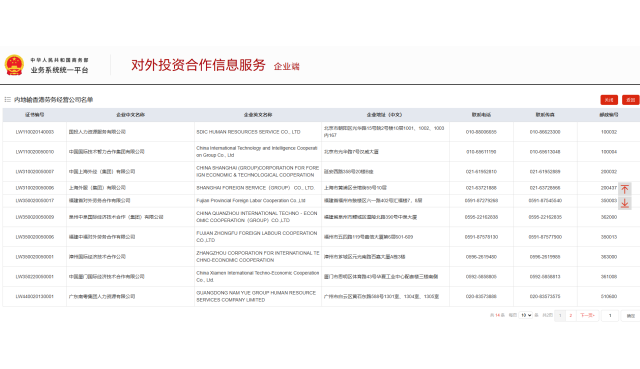Click the 业务系统统一平台 header text
The height and width of the screenshot is (369, 640).
[x=60, y=70]
